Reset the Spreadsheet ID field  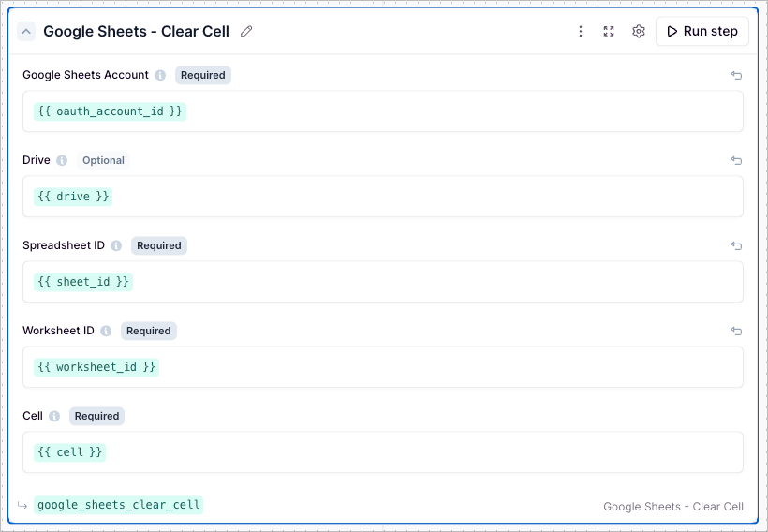[736, 246]
